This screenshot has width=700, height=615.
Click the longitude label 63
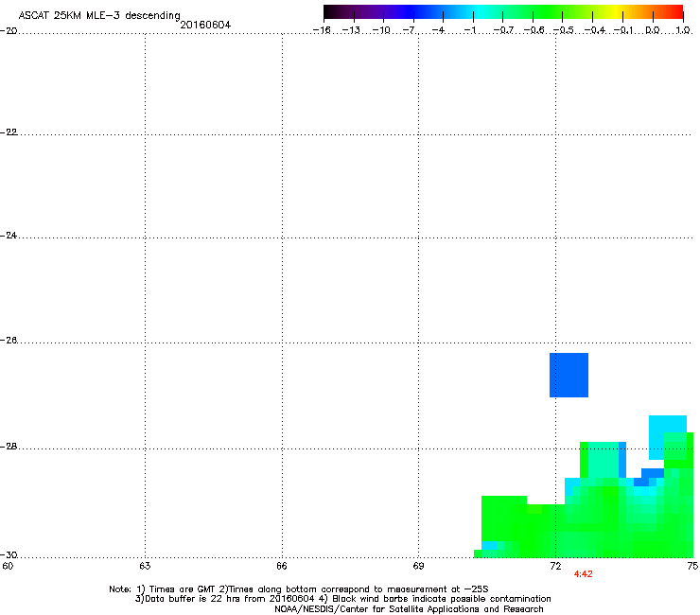tap(145, 567)
